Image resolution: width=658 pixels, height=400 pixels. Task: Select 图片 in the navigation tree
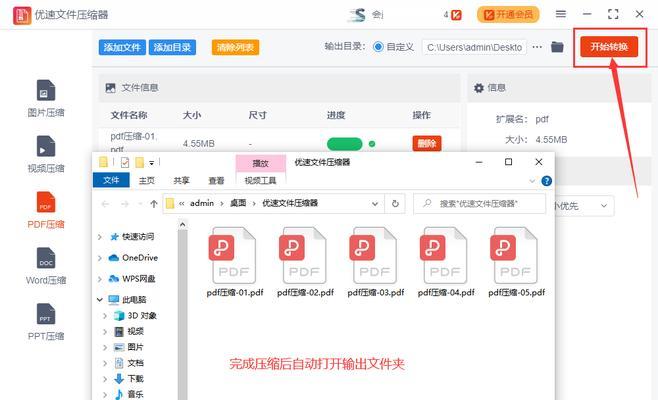point(135,347)
